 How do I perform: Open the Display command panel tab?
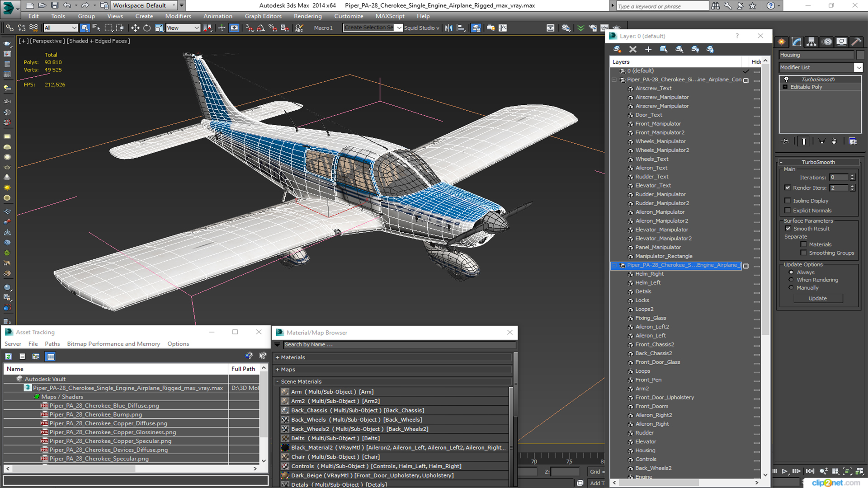pos(841,42)
